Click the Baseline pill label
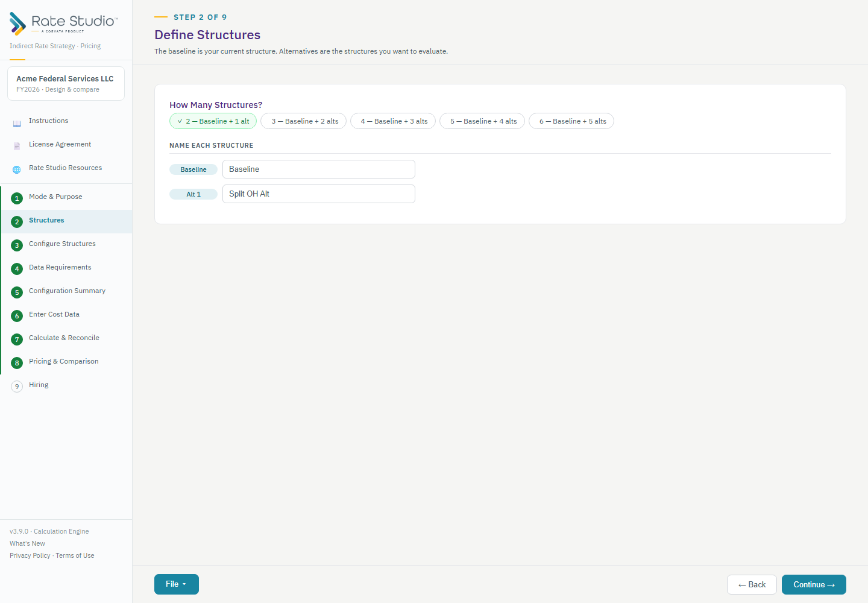 click(193, 169)
